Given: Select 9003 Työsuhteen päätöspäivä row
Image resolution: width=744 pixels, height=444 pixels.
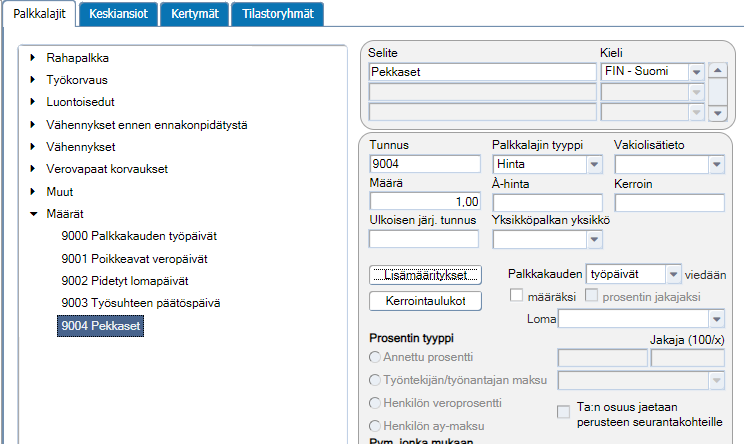Looking at the screenshot, I should coord(140,303).
